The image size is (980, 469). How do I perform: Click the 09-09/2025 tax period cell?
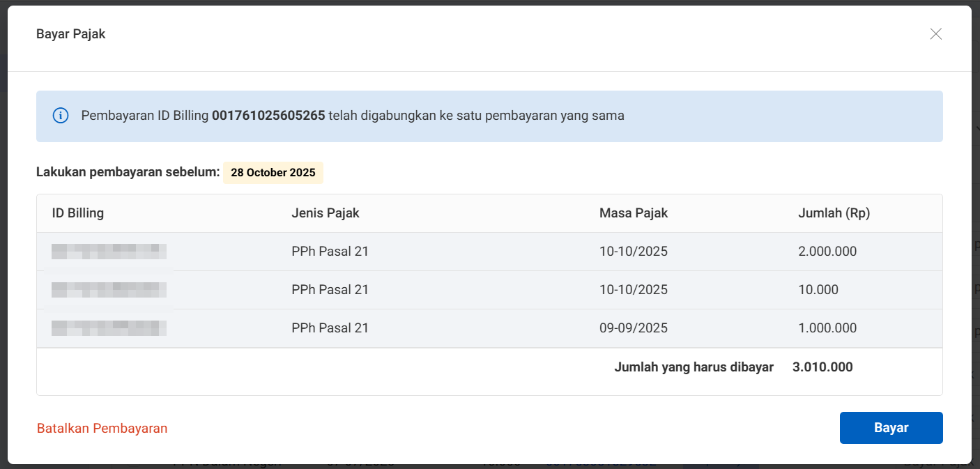(633, 328)
